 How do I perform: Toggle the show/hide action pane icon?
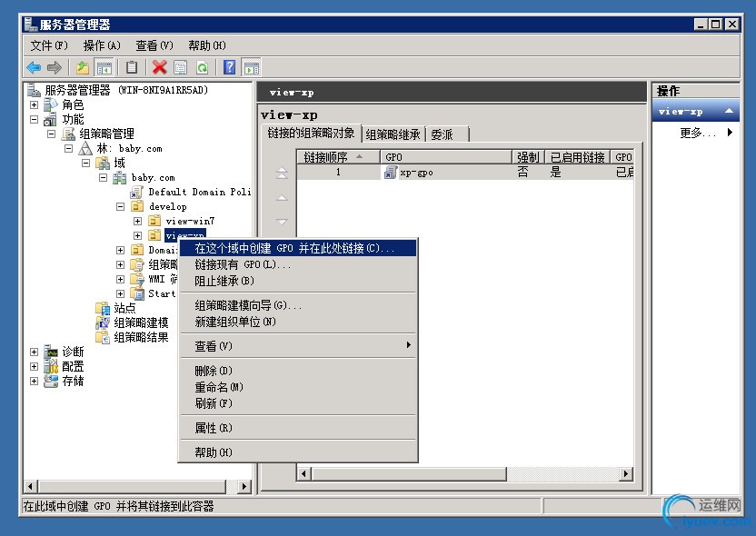click(x=251, y=67)
